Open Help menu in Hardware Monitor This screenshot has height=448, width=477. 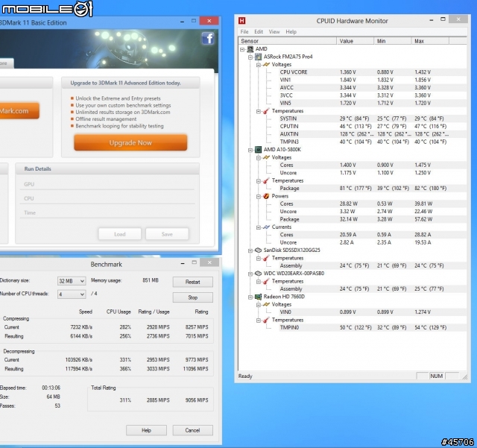point(291,31)
